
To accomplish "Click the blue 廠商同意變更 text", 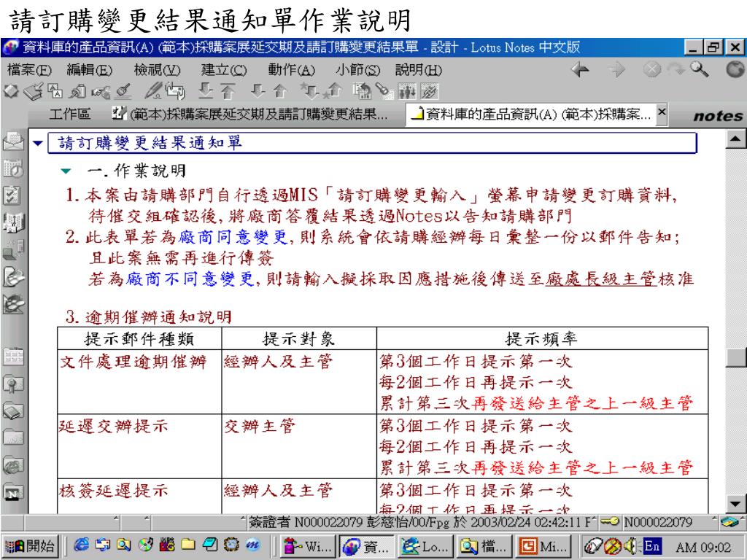I will point(234,237).
